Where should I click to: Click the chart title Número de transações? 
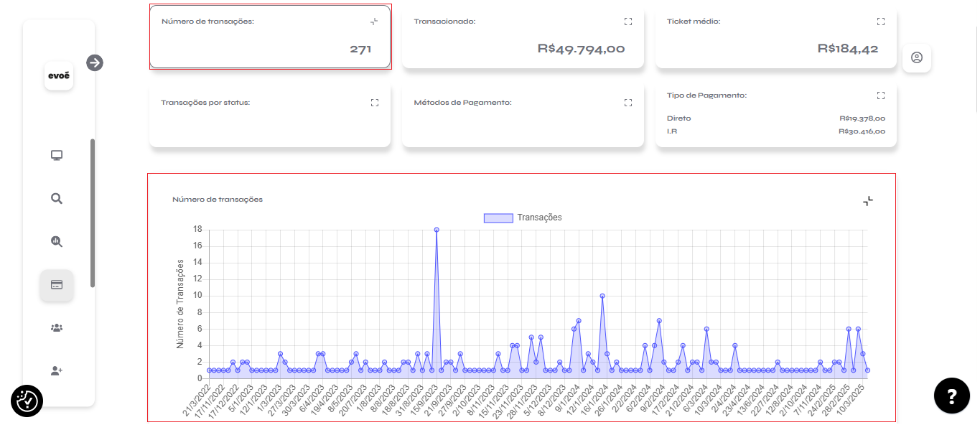[x=218, y=200]
